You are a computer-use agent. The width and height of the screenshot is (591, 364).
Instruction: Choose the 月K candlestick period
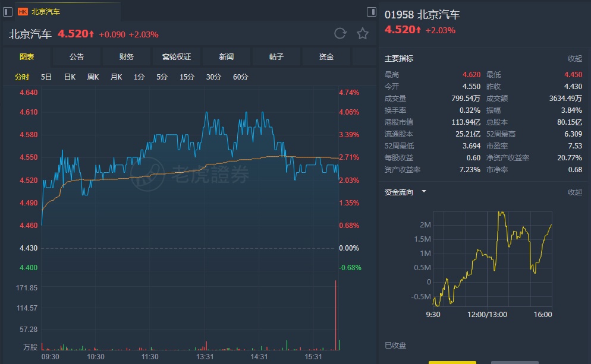pos(116,77)
